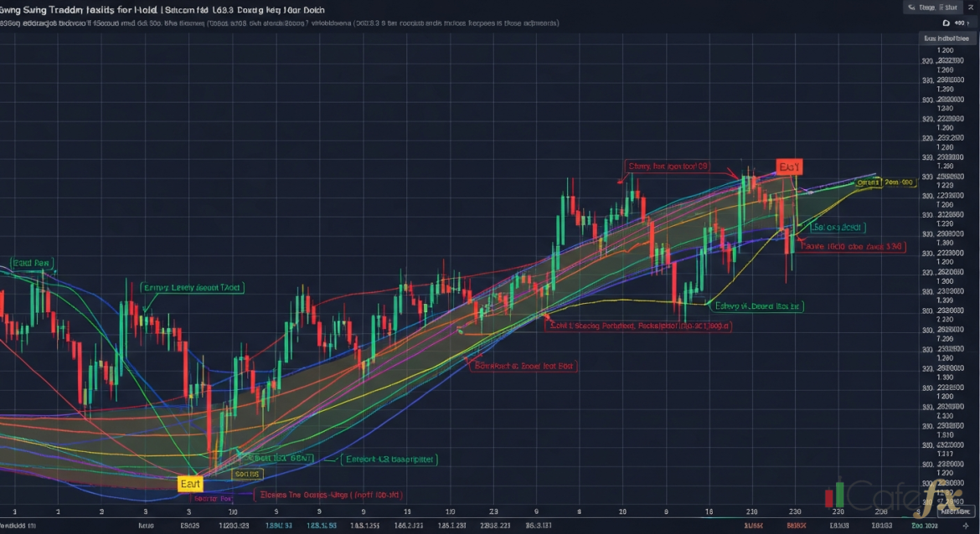Click the yellow Exit tag below the March low

189,484
